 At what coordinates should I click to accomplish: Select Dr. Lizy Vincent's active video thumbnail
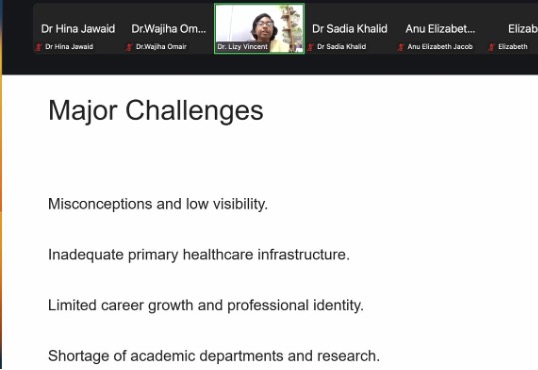coord(259,29)
